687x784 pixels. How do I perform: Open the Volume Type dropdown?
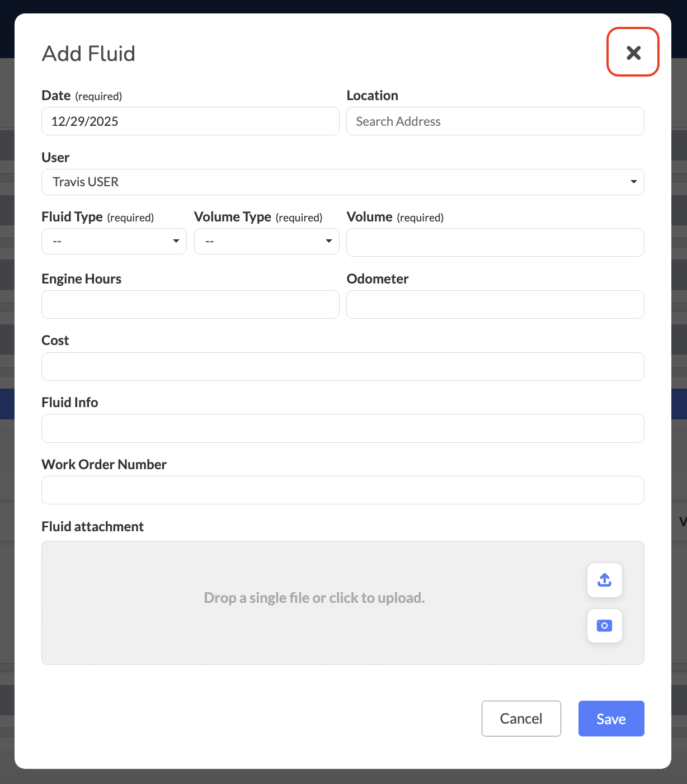266,242
